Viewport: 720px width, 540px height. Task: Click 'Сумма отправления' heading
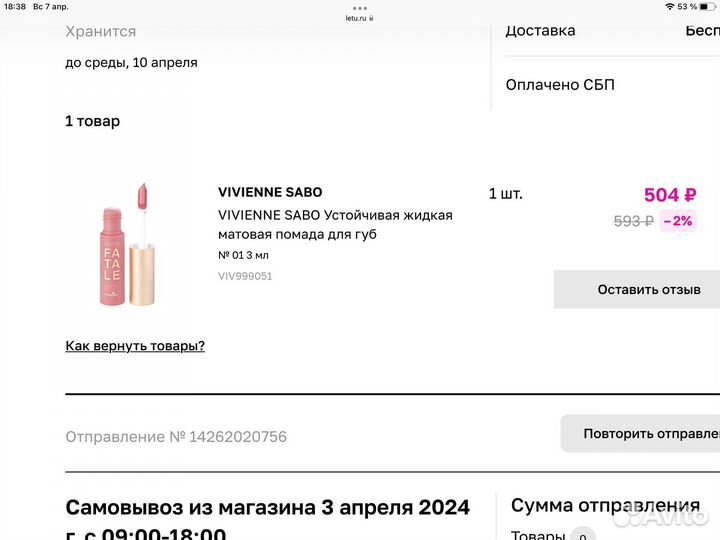(606, 506)
